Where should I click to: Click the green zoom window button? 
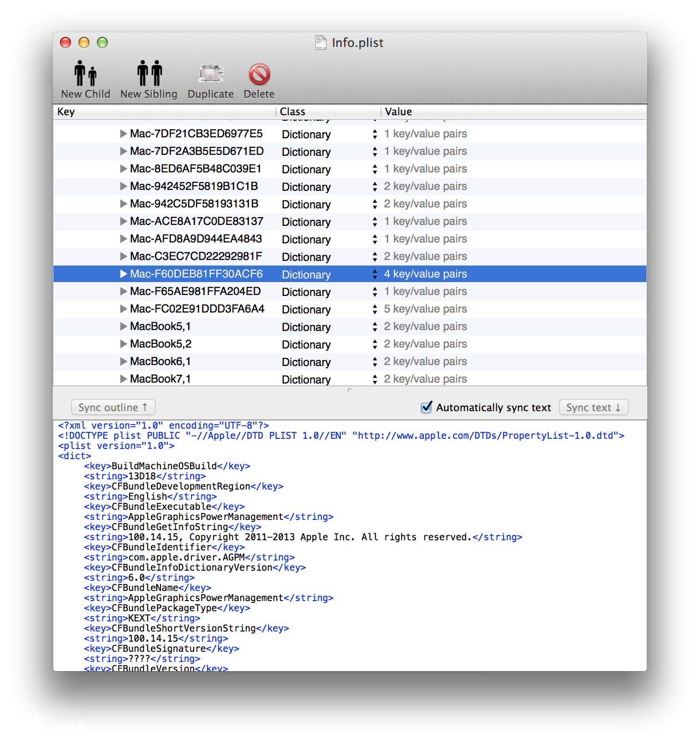click(x=102, y=42)
